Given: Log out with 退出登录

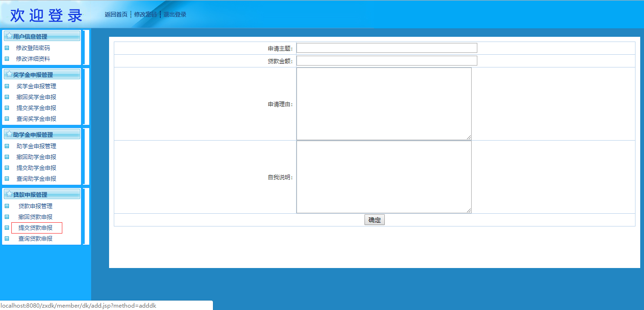Looking at the screenshot, I should click(175, 14).
